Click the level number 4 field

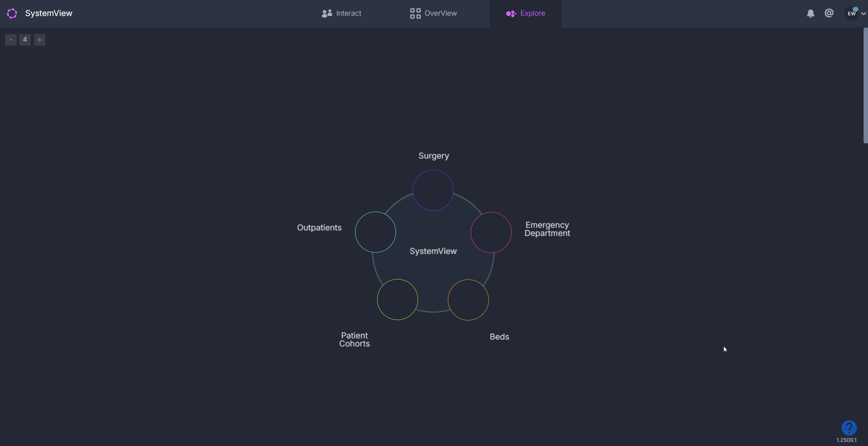(25, 40)
